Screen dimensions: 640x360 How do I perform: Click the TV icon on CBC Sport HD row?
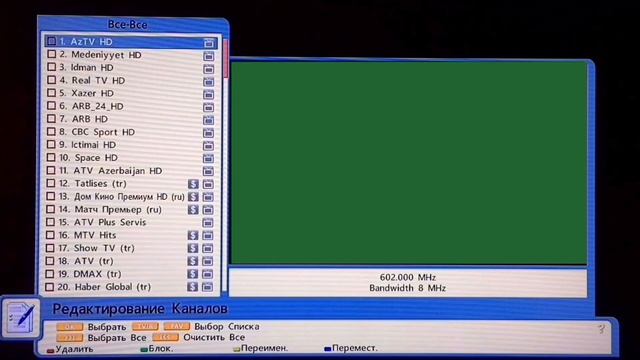209,133
